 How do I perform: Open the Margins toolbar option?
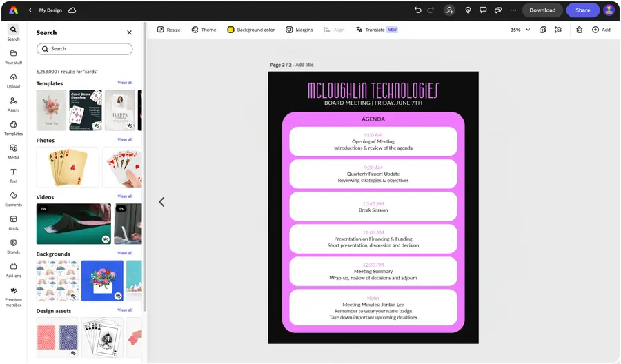coord(299,30)
